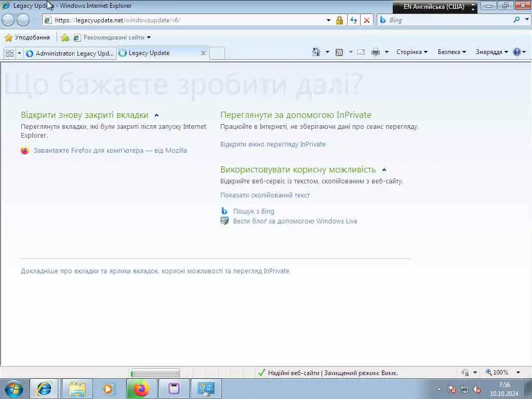Click Вести блог за допомогою Windows Live
This screenshot has width=532, height=399.
(295, 221)
